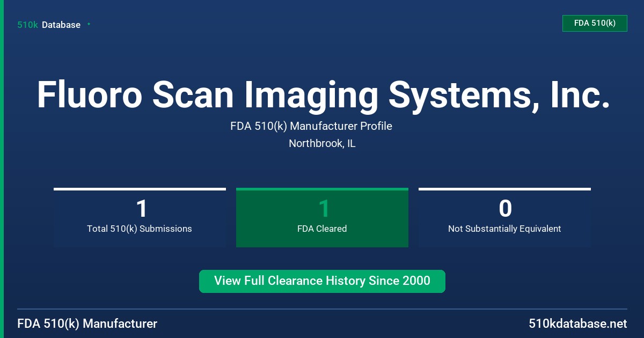This screenshot has width=644, height=338.
Task: Select the Total 510(k) Submissions card
Action: pos(140,217)
